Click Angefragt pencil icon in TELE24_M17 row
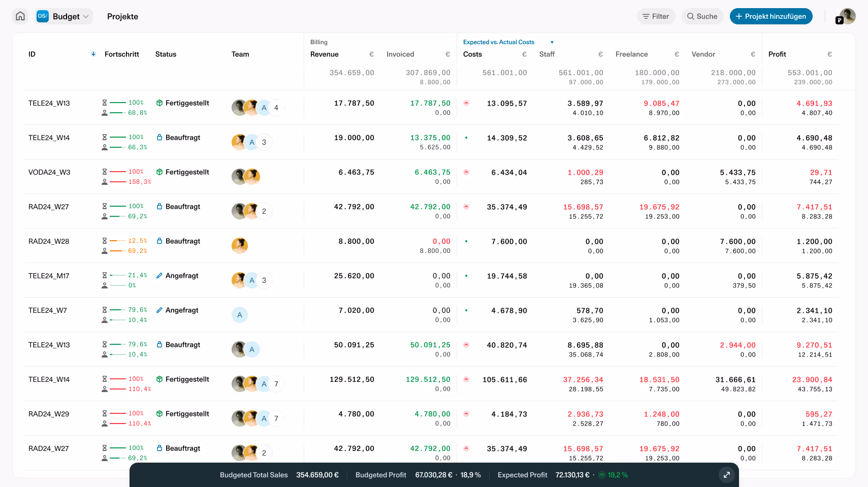The image size is (868, 487). click(x=159, y=275)
